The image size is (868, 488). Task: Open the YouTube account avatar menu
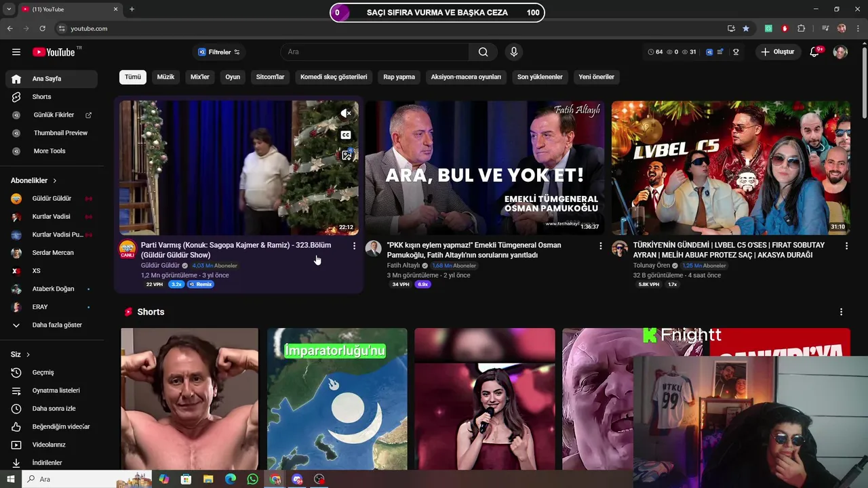click(x=840, y=52)
